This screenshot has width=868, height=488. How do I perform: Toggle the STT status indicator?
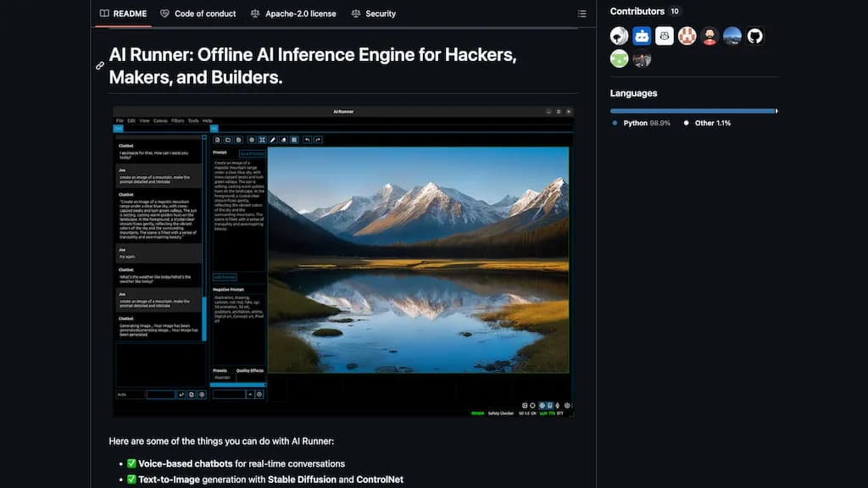[559, 413]
